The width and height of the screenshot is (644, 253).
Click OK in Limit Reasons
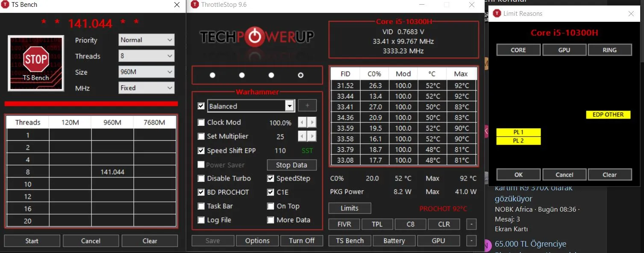point(518,174)
